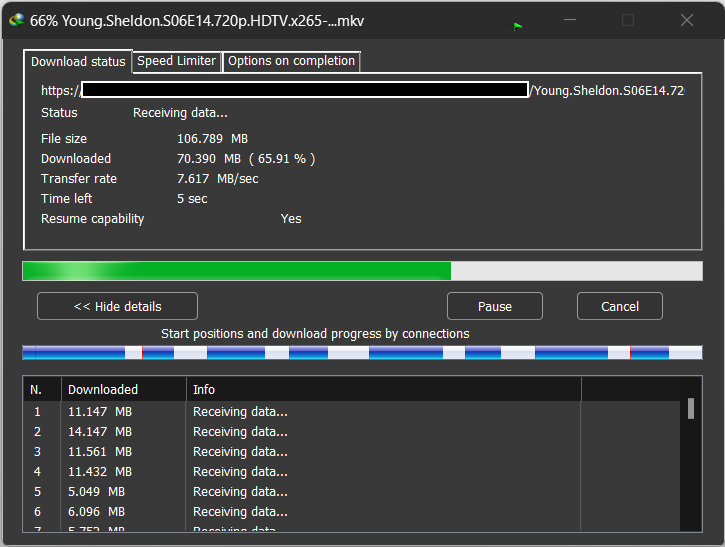725x547 pixels.
Task: Minimize the download window
Action: pyautogui.click(x=570, y=20)
